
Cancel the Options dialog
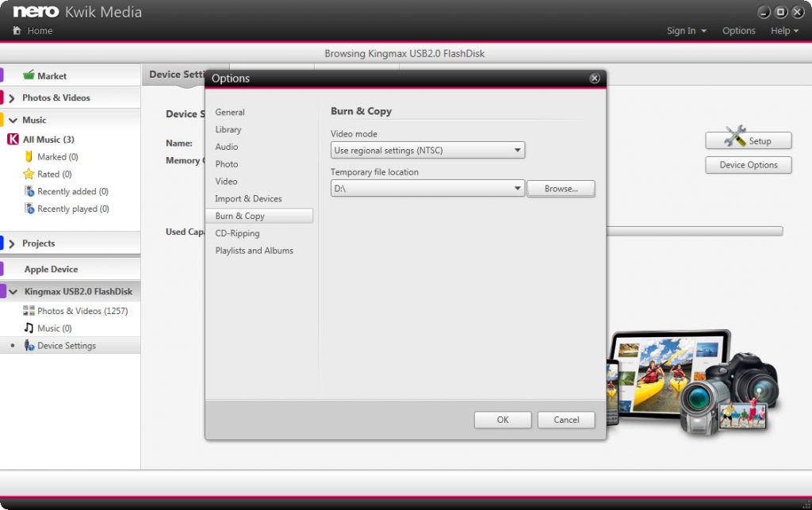(x=566, y=420)
